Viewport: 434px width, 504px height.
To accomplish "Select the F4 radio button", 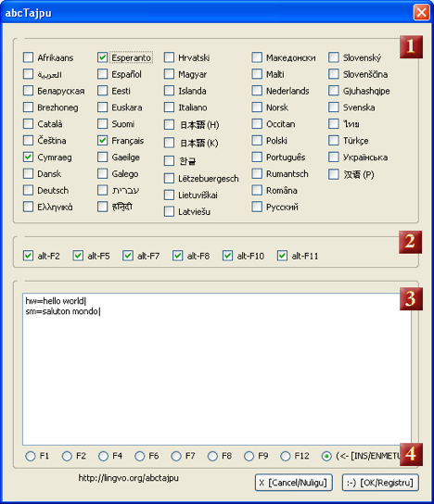I will coord(103,456).
